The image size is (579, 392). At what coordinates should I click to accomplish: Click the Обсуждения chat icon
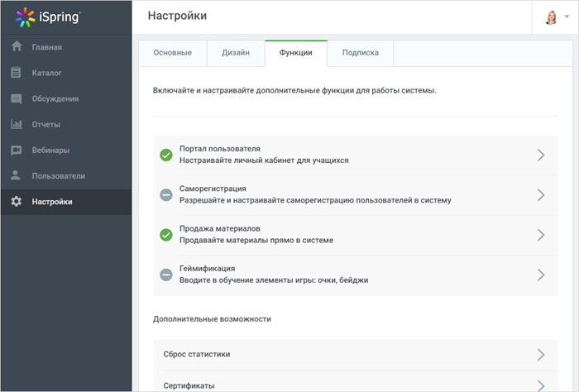coord(17,98)
